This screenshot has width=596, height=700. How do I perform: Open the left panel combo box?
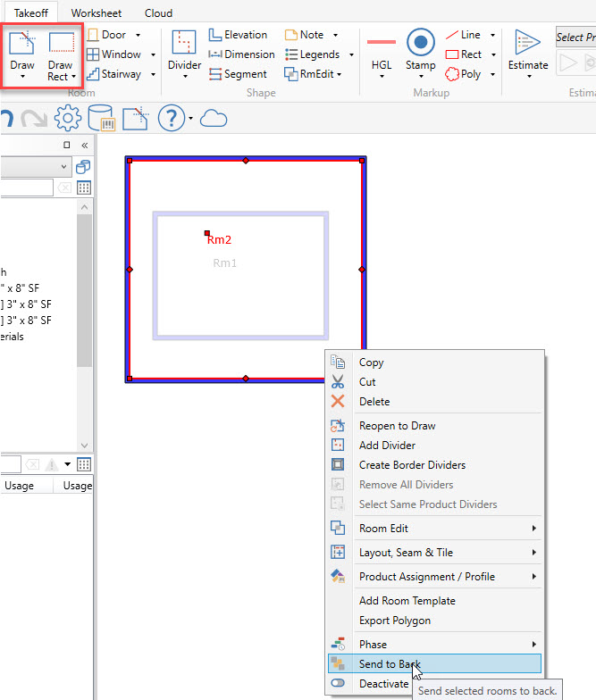35,167
